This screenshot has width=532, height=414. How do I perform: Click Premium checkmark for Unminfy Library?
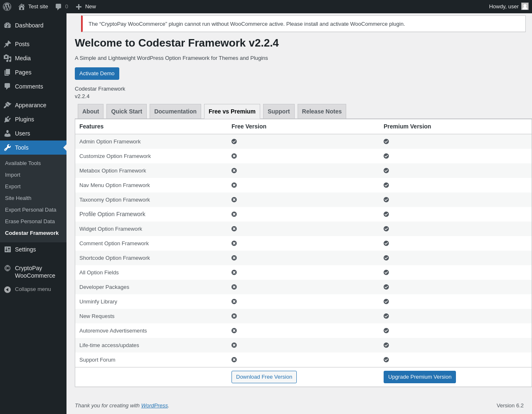pos(386,301)
